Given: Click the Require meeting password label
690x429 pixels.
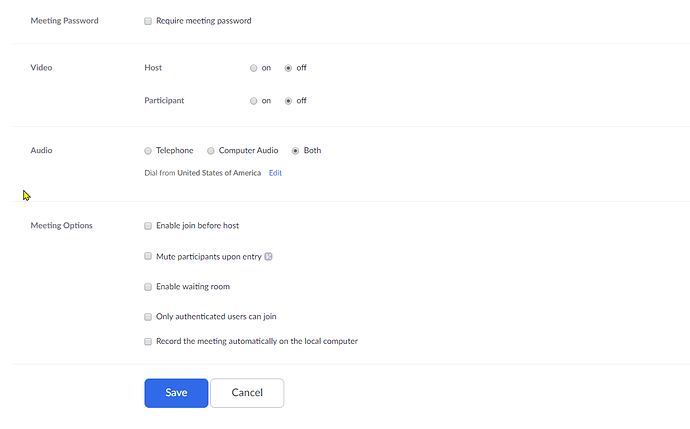Looking at the screenshot, I should pos(204,20).
